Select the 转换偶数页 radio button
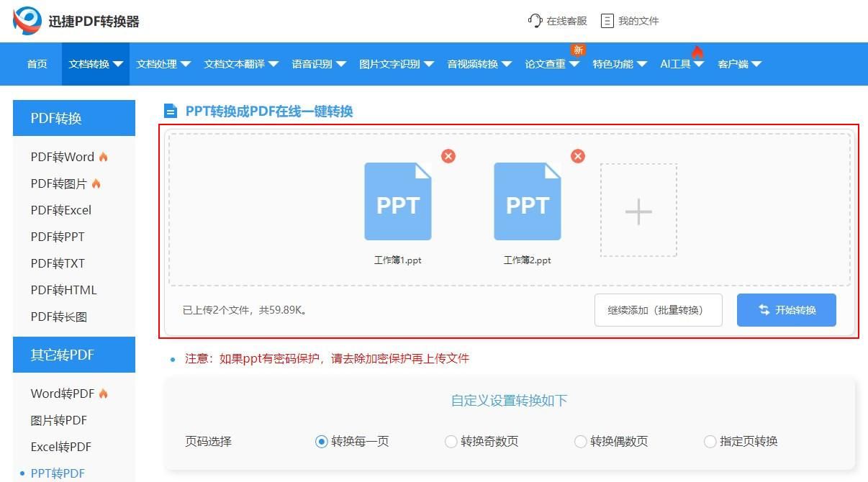Screen dimensions: 868x482 [581, 442]
